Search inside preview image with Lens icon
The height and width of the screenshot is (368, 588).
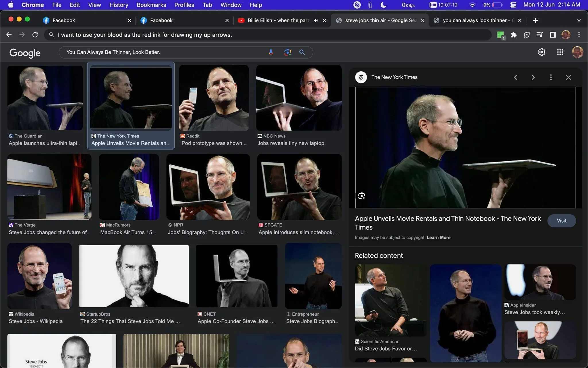coord(361,196)
